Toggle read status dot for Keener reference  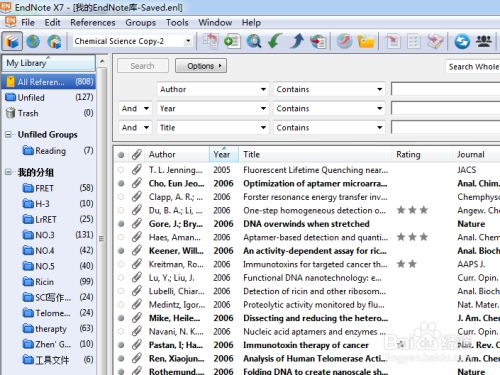(x=121, y=251)
